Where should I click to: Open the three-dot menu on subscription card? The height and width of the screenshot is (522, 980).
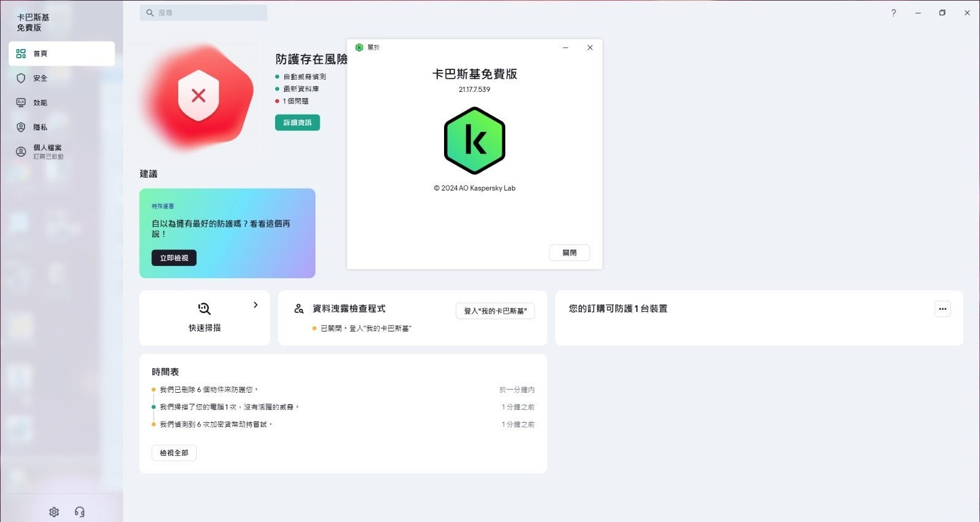click(943, 309)
